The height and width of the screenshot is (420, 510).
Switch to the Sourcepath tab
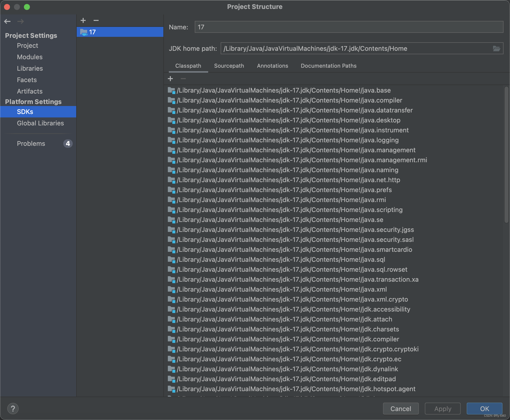coord(229,66)
